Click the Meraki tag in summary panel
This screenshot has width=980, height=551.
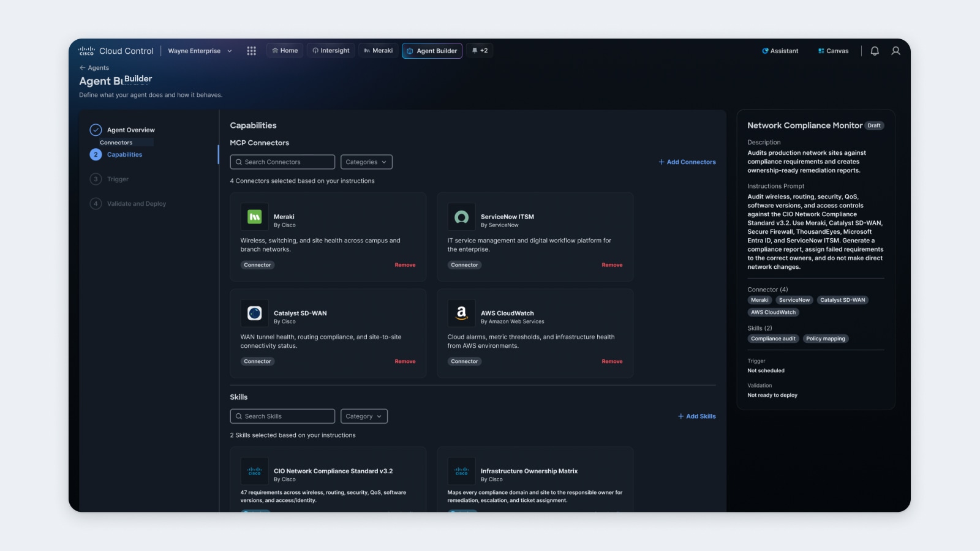click(759, 300)
